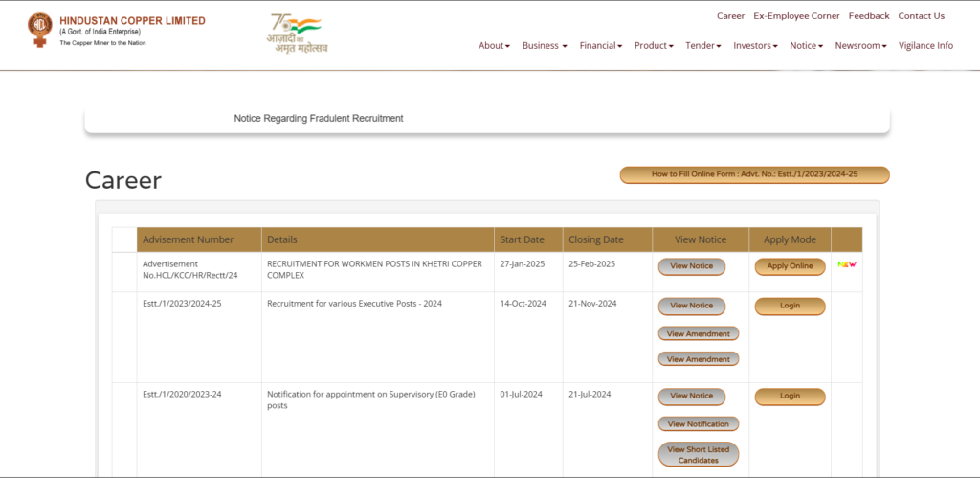
Task: Expand the Newsroom dropdown menu
Action: (x=860, y=46)
